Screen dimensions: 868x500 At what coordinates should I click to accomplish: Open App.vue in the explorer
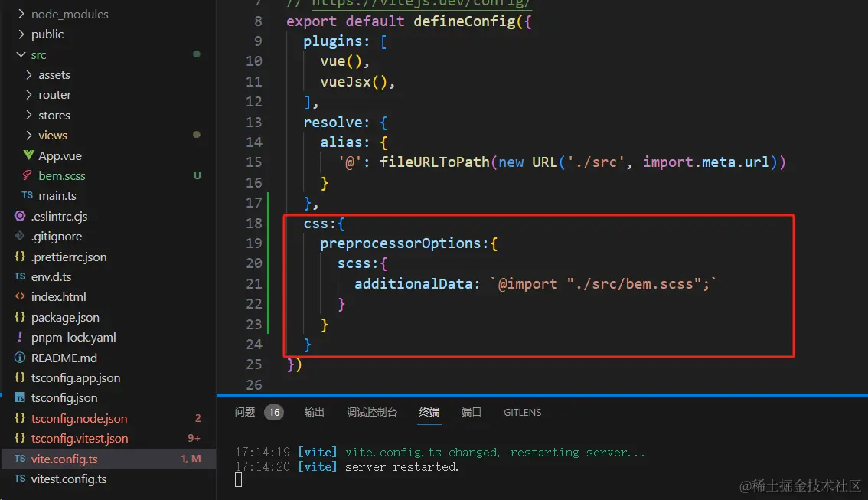tap(60, 155)
